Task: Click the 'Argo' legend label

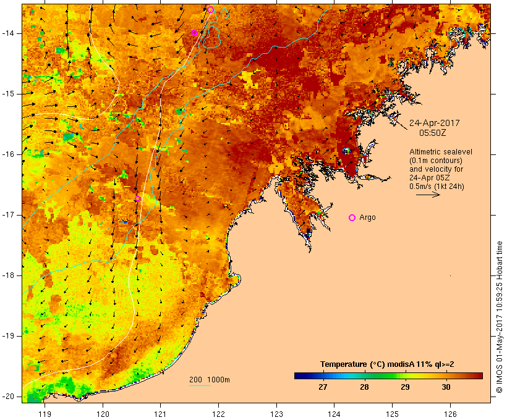Action: pyautogui.click(x=368, y=217)
